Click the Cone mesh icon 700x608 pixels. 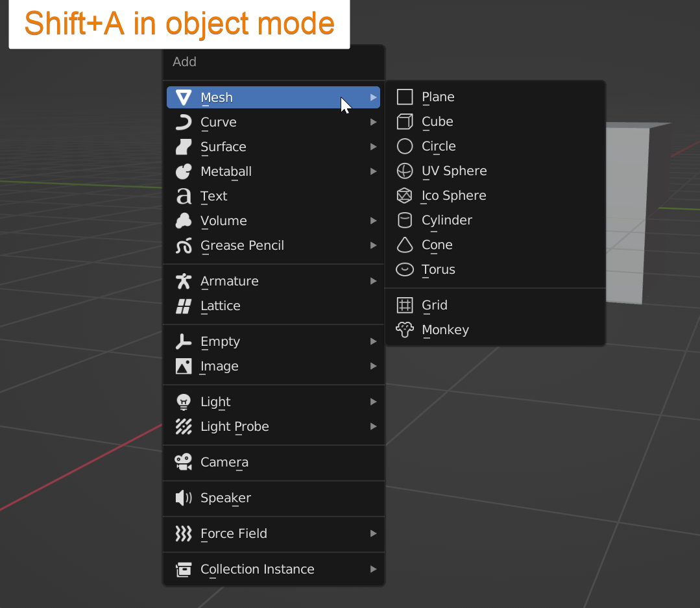point(405,245)
